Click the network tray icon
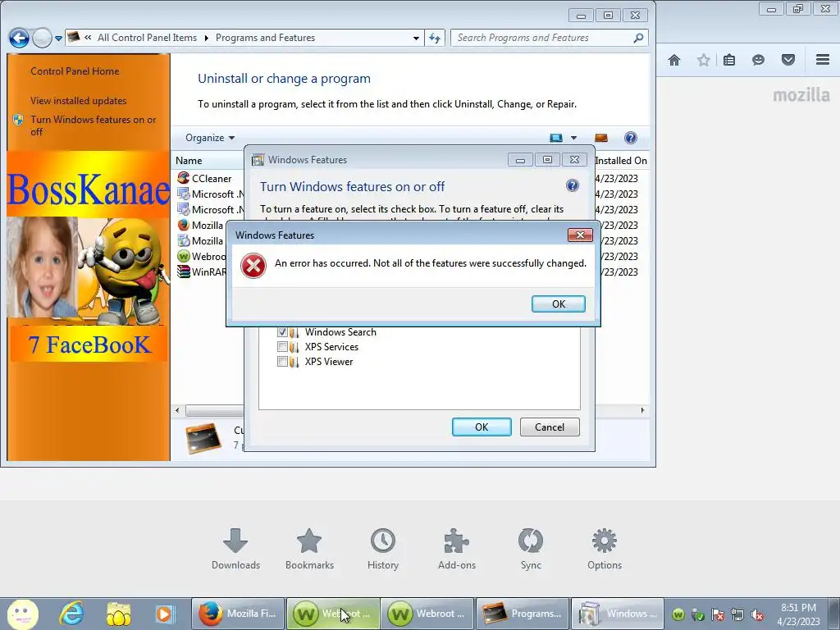The width and height of the screenshot is (840, 630). (x=737, y=614)
